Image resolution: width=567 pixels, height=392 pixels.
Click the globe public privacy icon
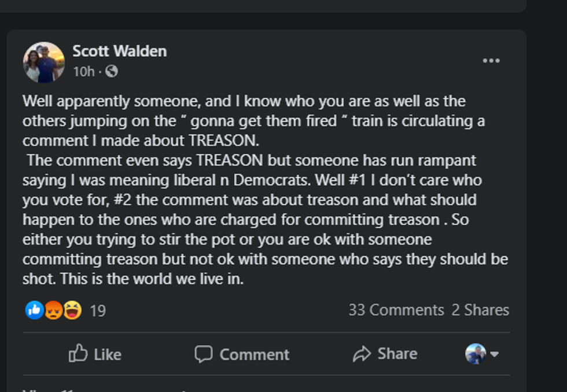pyautogui.click(x=112, y=71)
